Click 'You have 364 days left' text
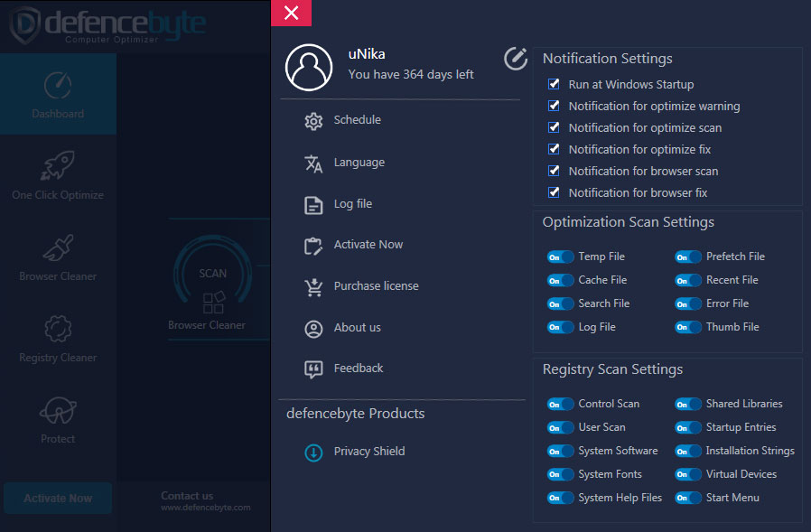Viewport: 811px width, 532px height. 411,75
